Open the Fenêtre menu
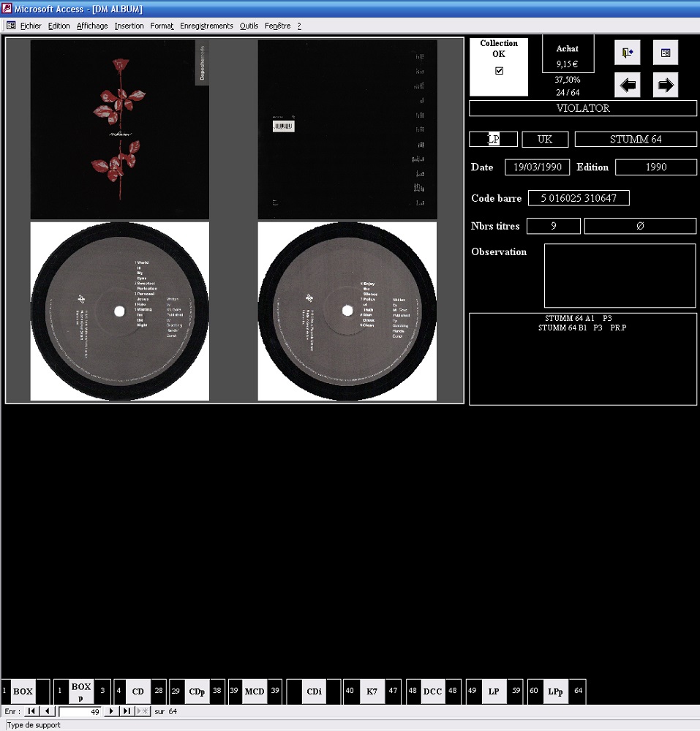700x731 pixels. coord(277,26)
